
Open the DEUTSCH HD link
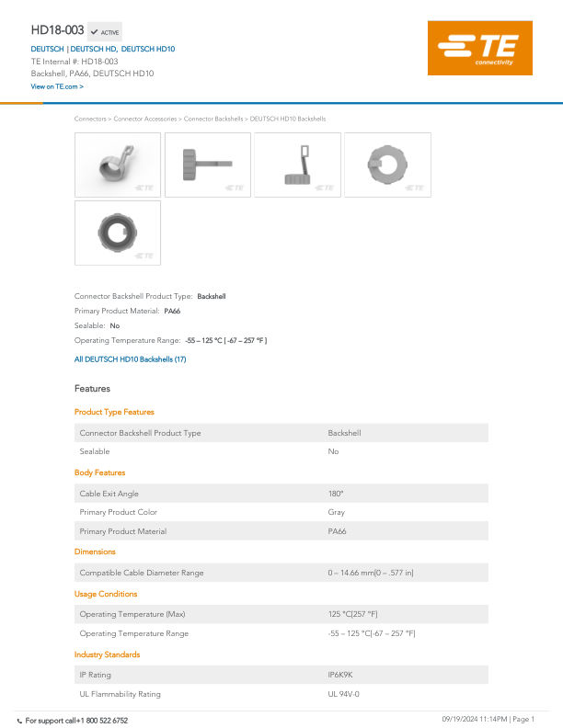(93, 49)
